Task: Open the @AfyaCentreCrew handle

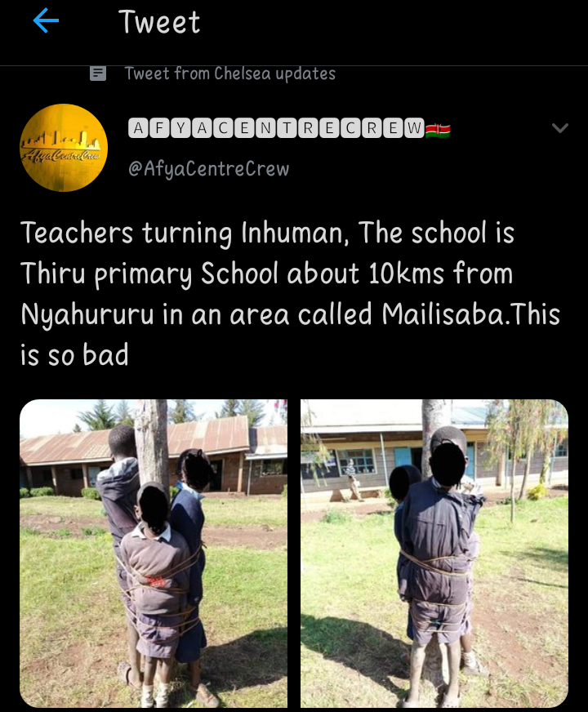Action: pos(209,169)
